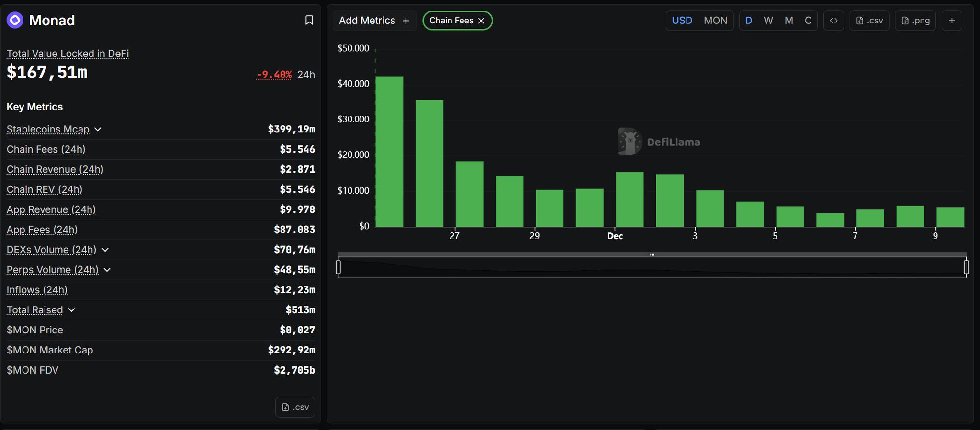Viewport: 980px width, 430px height.
Task: Click the plus icon at toolbar end
Action: [952, 21]
